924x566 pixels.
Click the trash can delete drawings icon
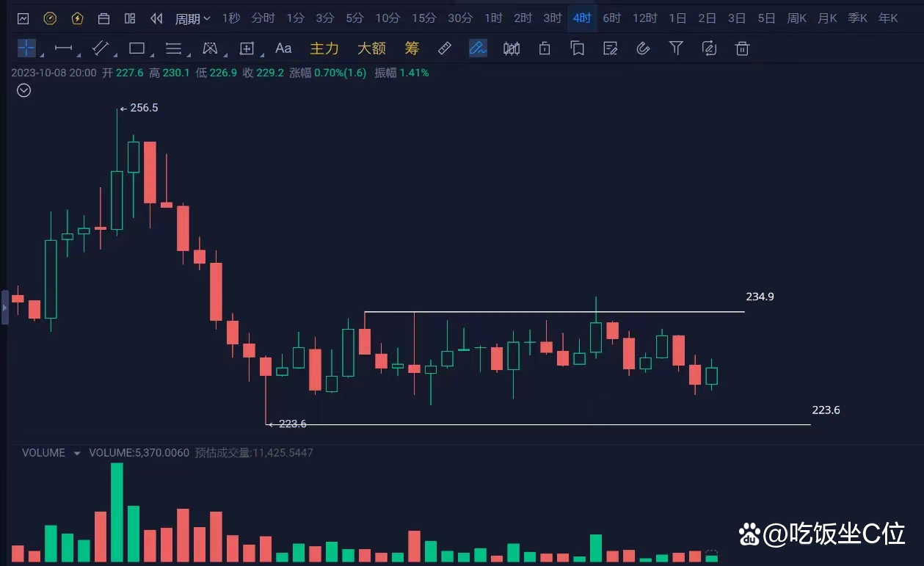coord(743,48)
